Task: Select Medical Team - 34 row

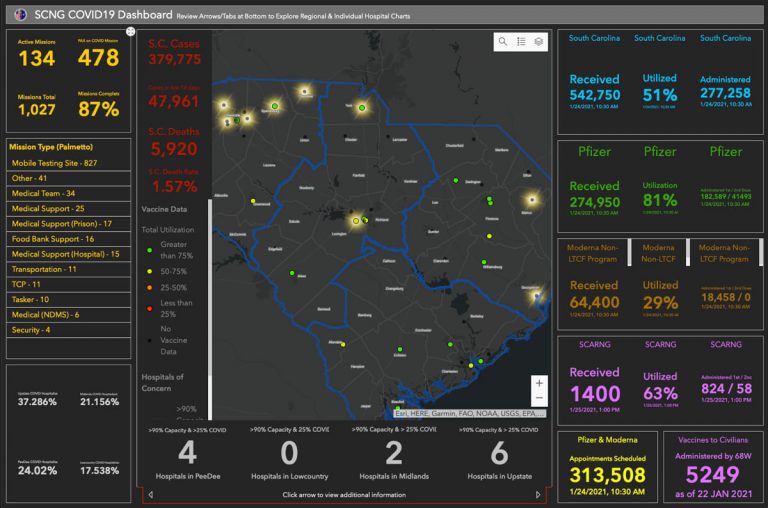Action: pyautogui.click(x=69, y=194)
